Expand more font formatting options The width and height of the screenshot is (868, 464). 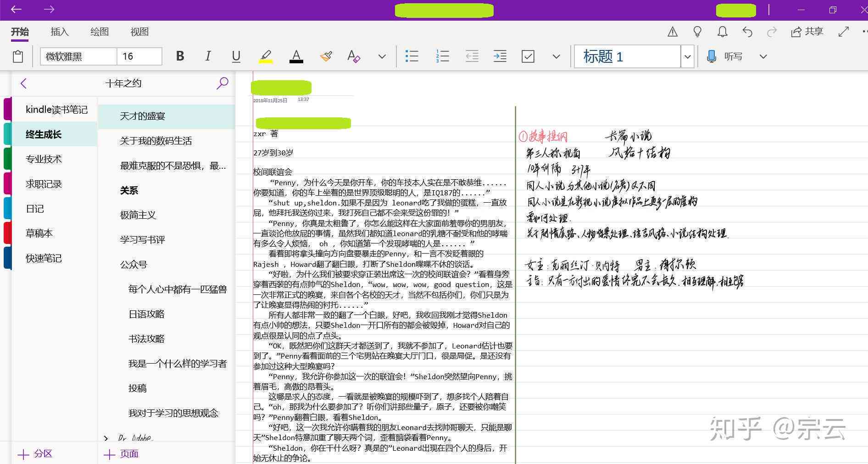382,56
